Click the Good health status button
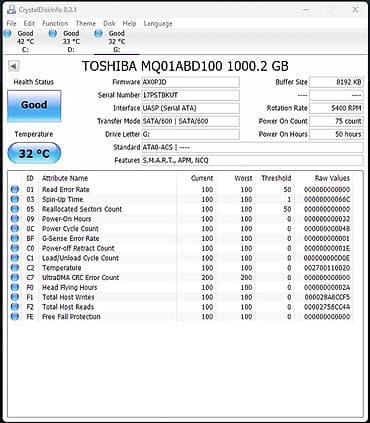 click(x=34, y=106)
